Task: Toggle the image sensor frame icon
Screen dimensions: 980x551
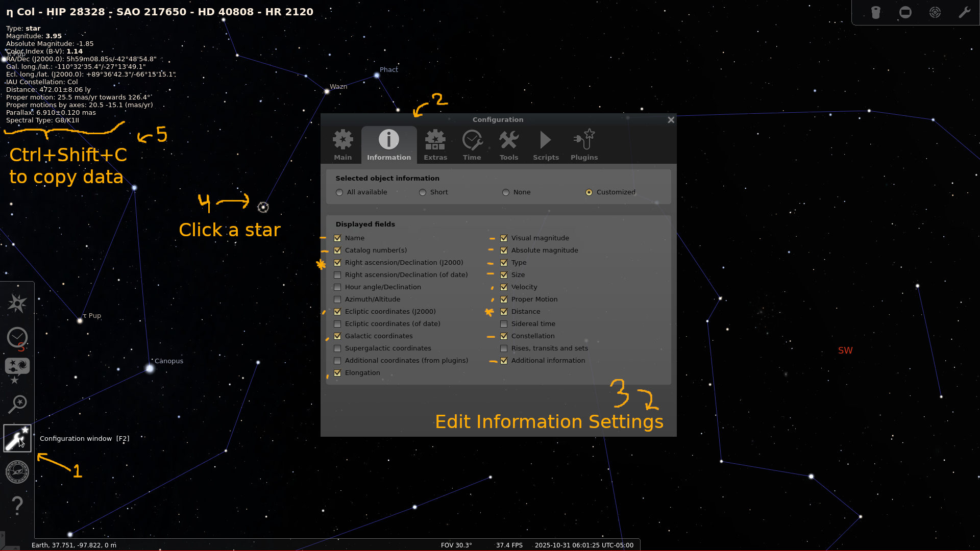Action: click(905, 12)
